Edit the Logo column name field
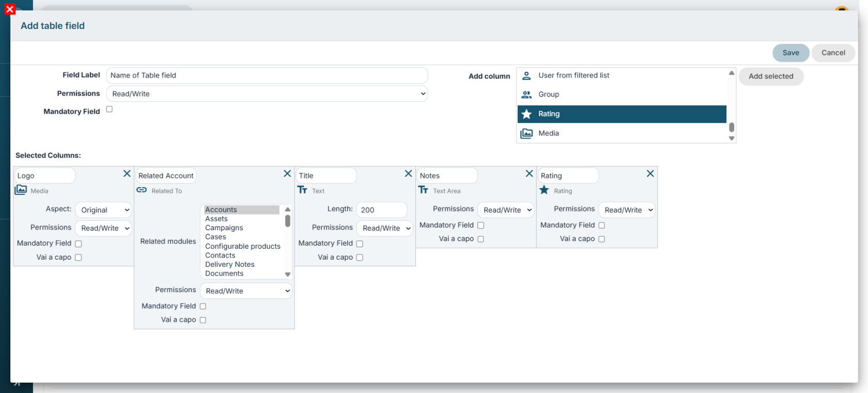 pos(45,175)
